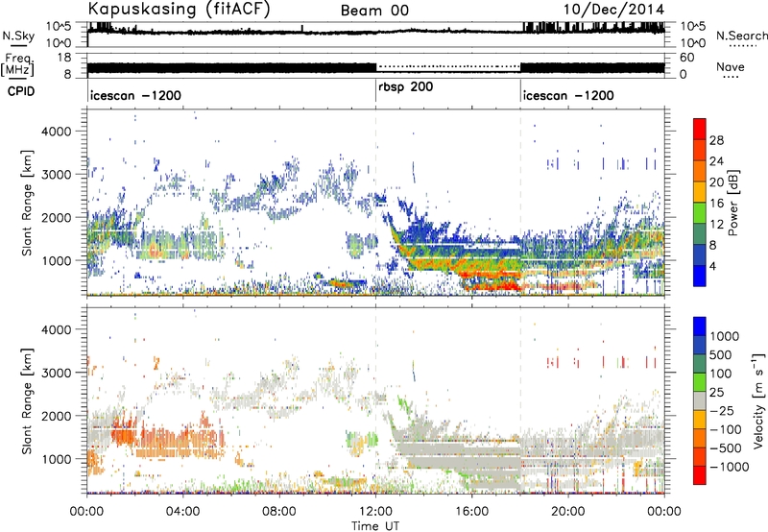Click the 'N.Sky' legend label
Image resolution: width=768 pixels, height=532 pixels.
[x=18, y=36]
